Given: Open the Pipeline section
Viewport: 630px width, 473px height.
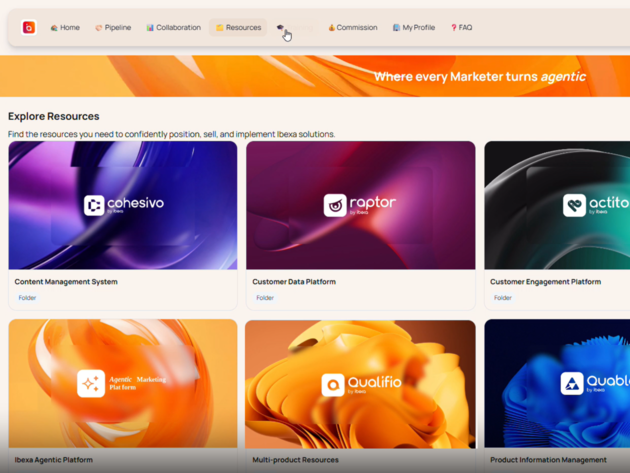Looking at the screenshot, I should coord(113,28).
